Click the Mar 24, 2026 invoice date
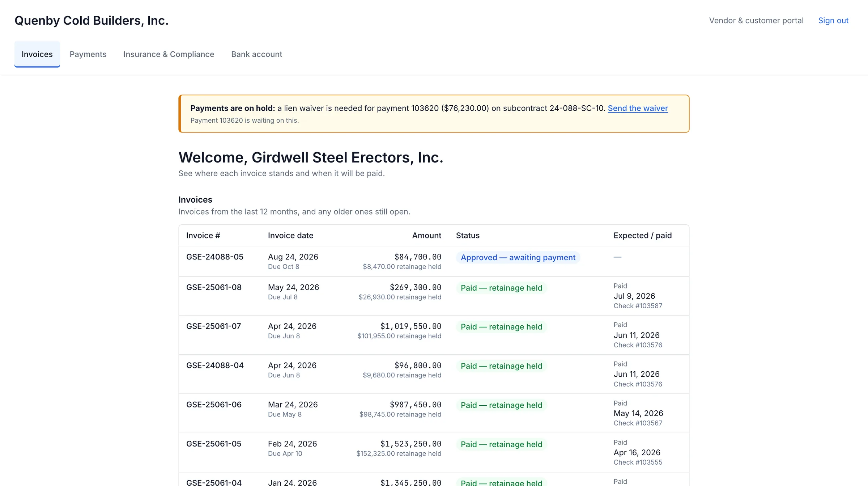 pos(293,405)
